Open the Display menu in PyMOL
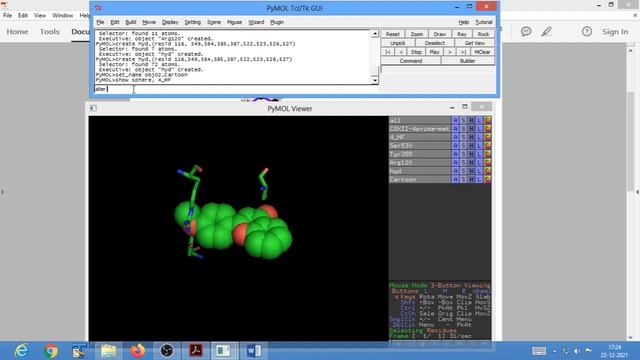The height and width of the screenshot is (360, 640). pos(170,22)
